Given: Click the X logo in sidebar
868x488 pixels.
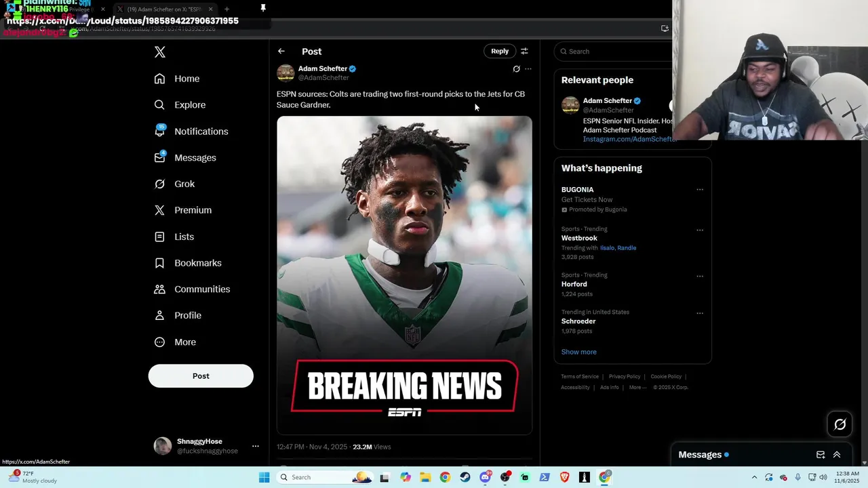Looking at the screenshot, I should coord(159,52).
